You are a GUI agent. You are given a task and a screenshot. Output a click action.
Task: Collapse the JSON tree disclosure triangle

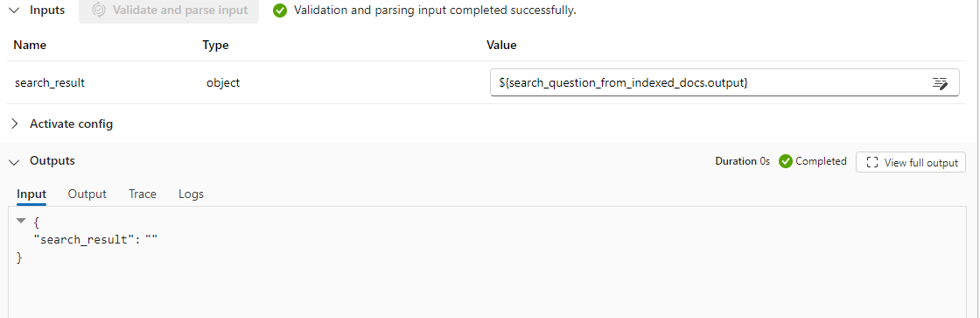21,221
